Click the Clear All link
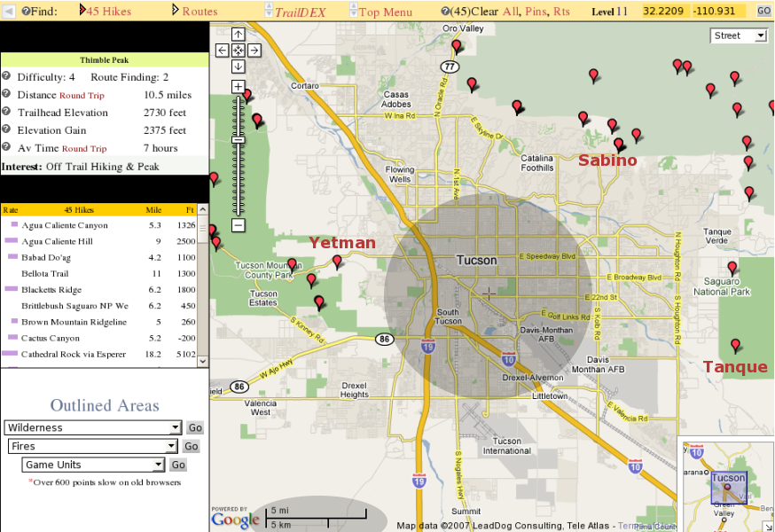 [x=511, y=12]
